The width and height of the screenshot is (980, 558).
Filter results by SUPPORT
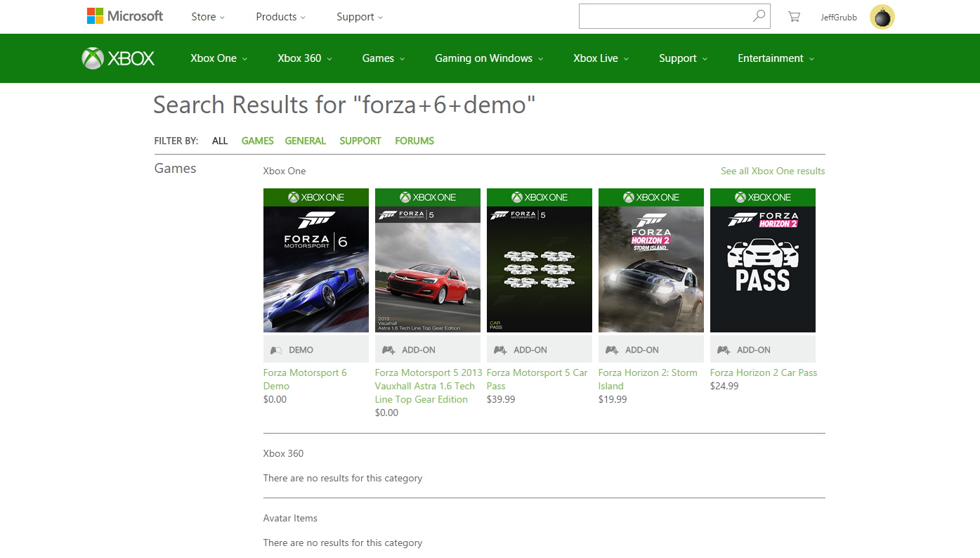[x=360, y=141]
